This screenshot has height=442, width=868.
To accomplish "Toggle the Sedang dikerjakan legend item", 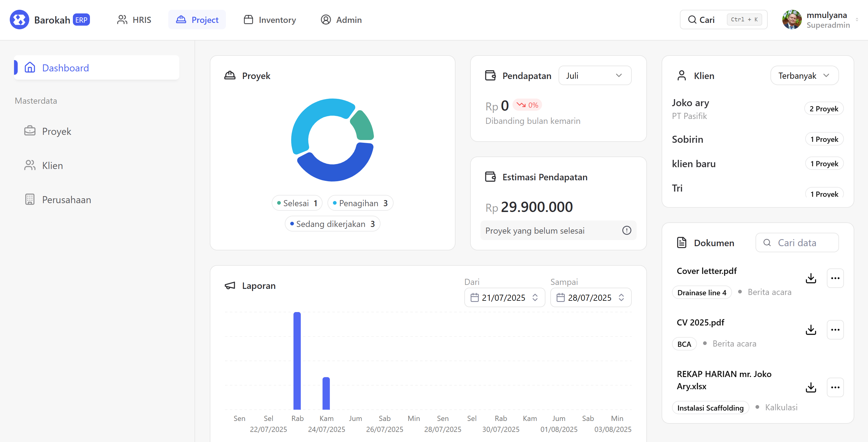I will click(332, 224).
